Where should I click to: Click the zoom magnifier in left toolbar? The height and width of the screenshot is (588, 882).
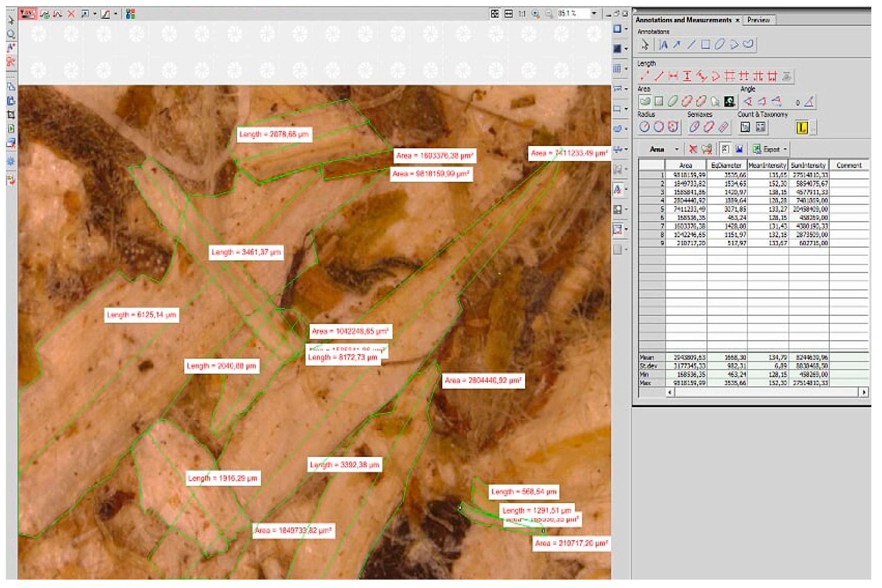[x=11, y=34]
